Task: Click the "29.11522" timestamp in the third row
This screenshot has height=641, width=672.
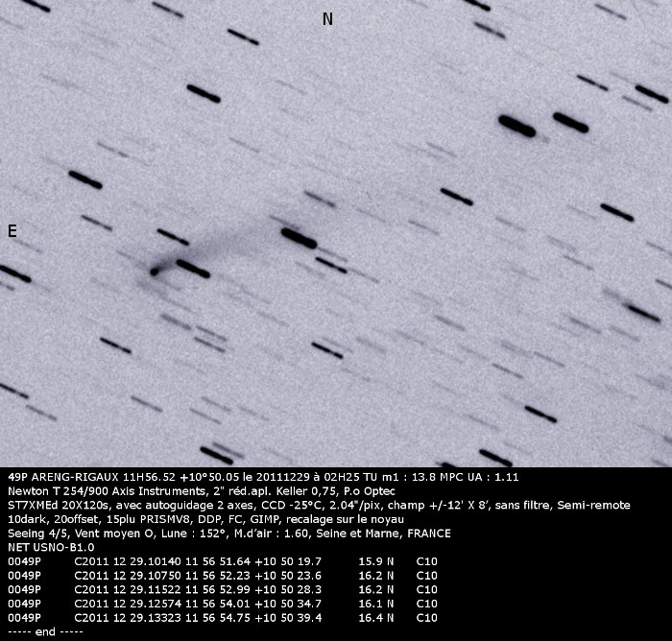Action: click(156, 589)
